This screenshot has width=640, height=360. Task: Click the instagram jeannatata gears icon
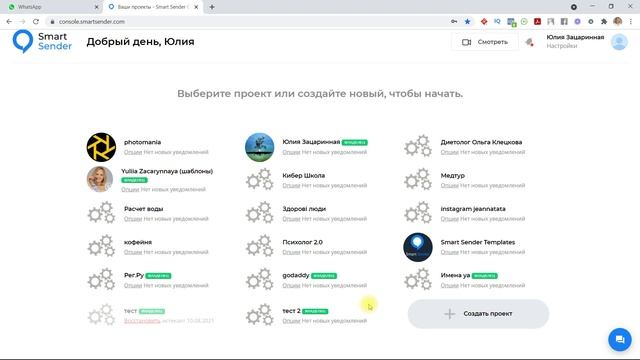418,213
